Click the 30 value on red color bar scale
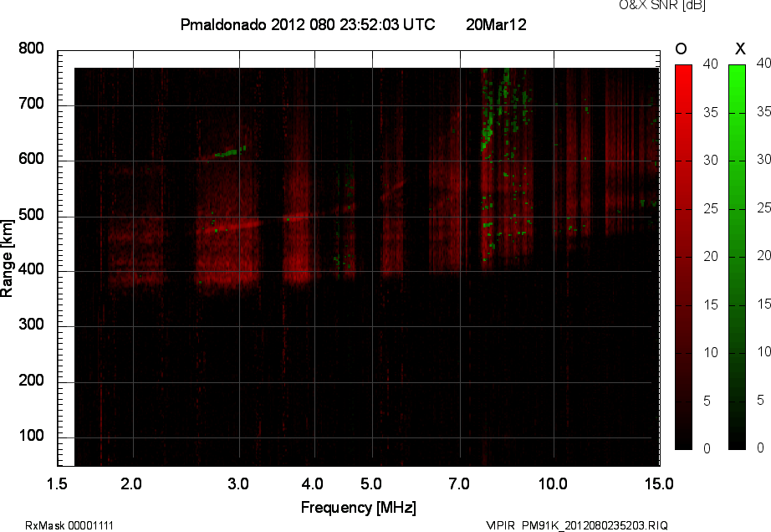 pyautogui.click(x=711, y=161)
